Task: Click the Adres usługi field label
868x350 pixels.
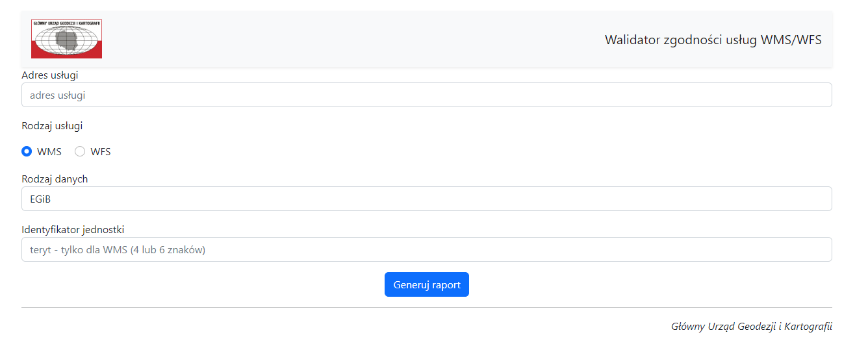Action: 50,75
